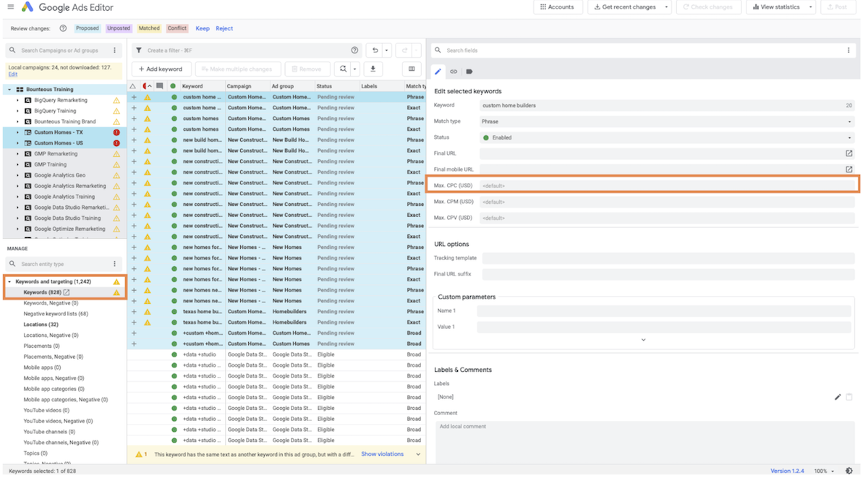Viewport: 868px width, 486px height.
Task: Select Negative keyword lists (68)
Action: point(56,314)
